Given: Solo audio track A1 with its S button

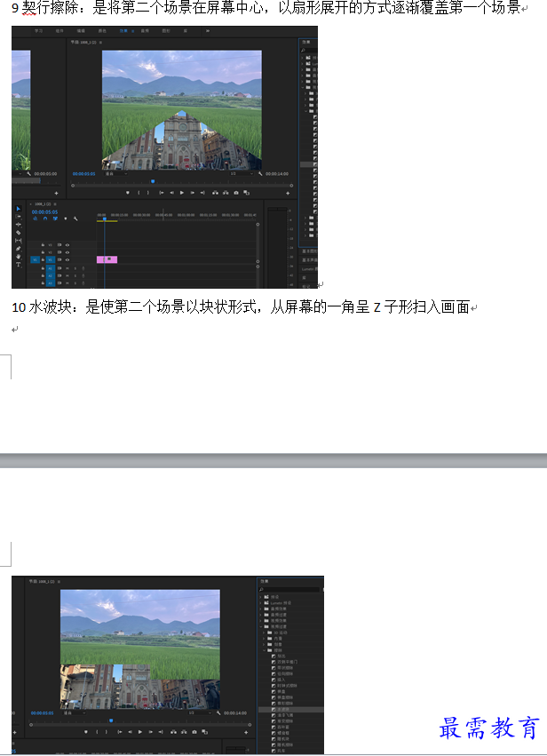Looking at the screenshot, I should click(75, 268).
